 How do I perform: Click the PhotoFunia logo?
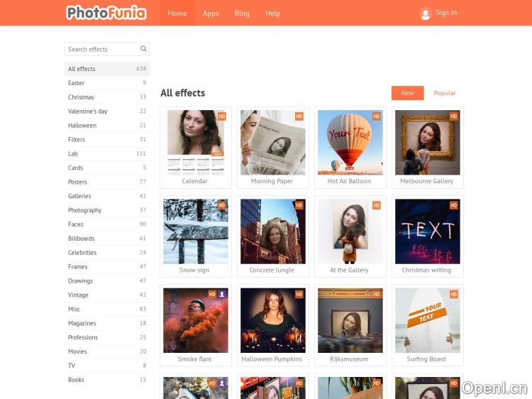pyautogui.click(x=106, y=13)
